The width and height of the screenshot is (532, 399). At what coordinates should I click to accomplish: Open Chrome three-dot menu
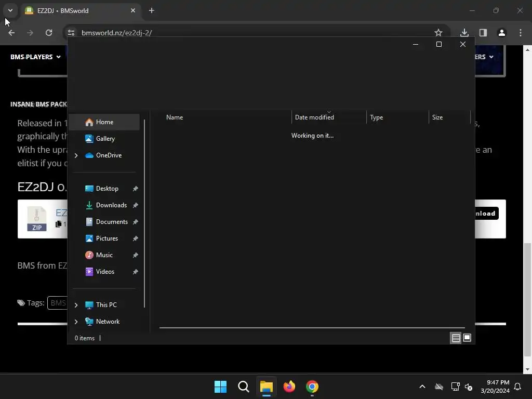coord(521,33)
